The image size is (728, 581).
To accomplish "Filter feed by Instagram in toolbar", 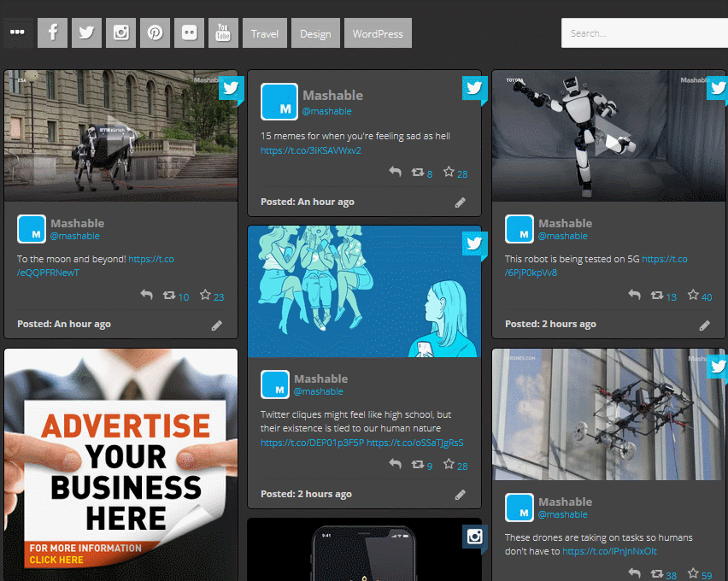I will point(120,32).
